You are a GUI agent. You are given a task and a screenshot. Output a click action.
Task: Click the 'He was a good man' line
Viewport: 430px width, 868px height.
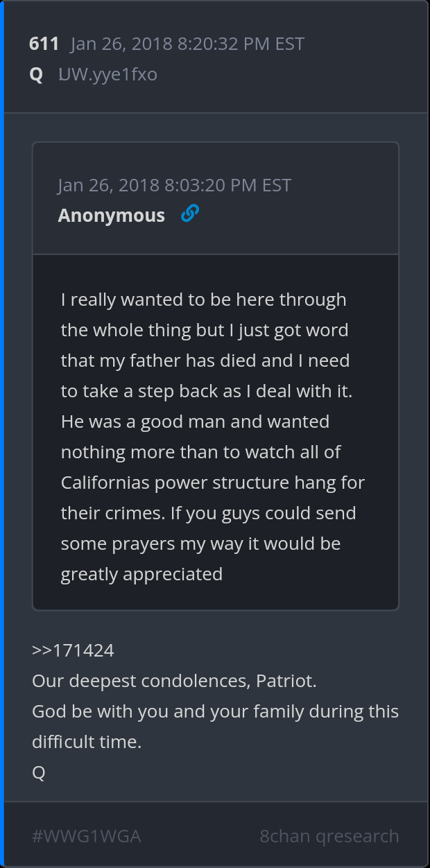click(195, 422)
